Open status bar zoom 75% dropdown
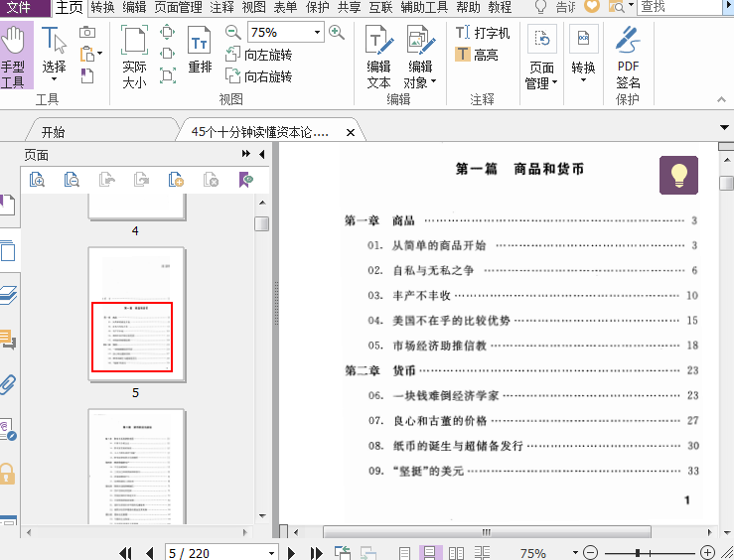The image size is (734, 560). [x=575, y=552]
